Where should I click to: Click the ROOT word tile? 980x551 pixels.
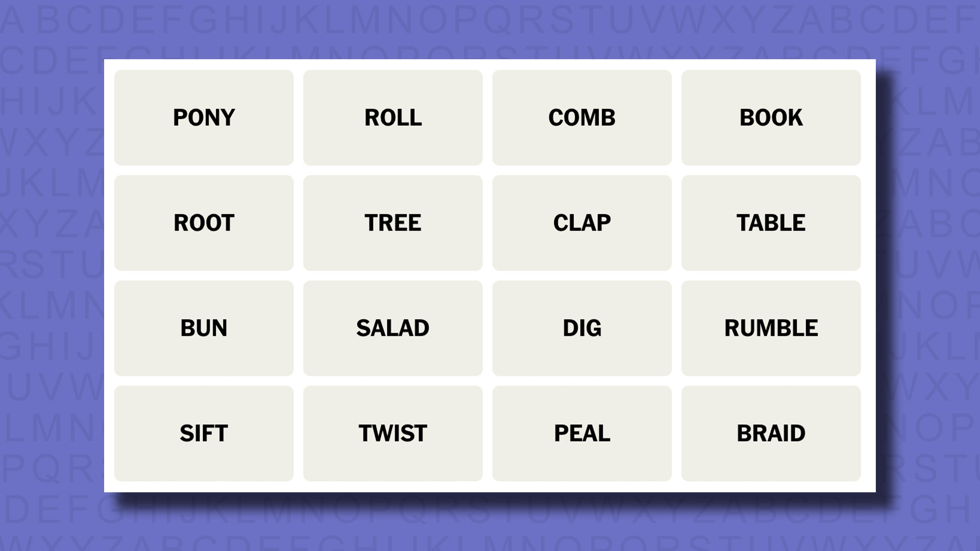coord(203,222)
